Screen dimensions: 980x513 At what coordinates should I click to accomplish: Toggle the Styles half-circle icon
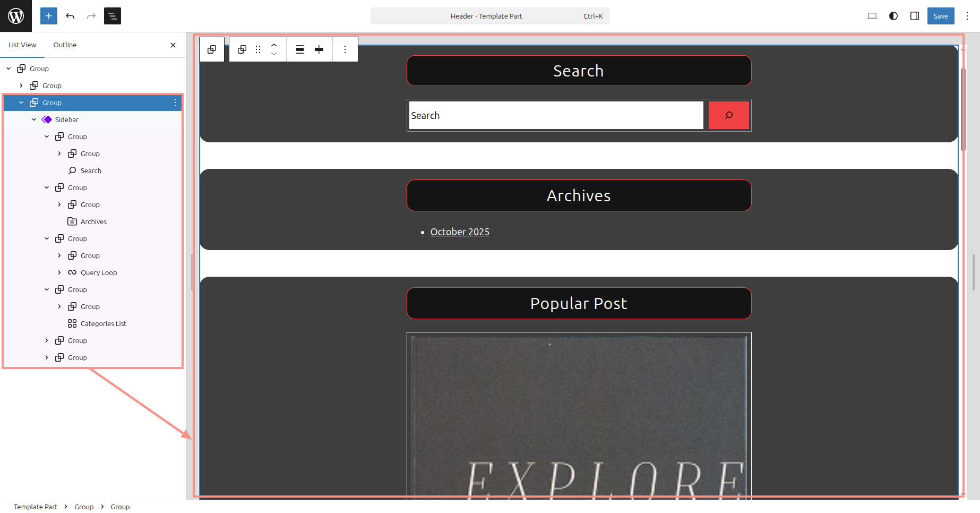click(x=893, y=16)
